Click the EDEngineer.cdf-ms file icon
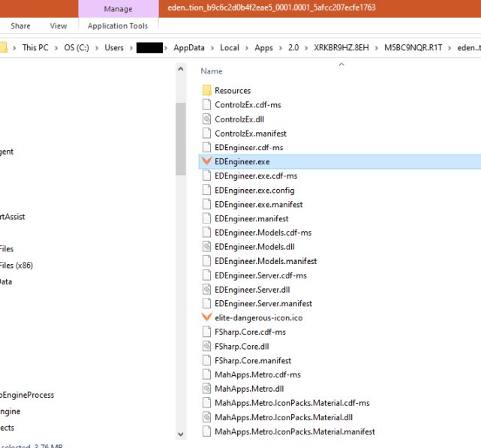 tap(207, 147)
